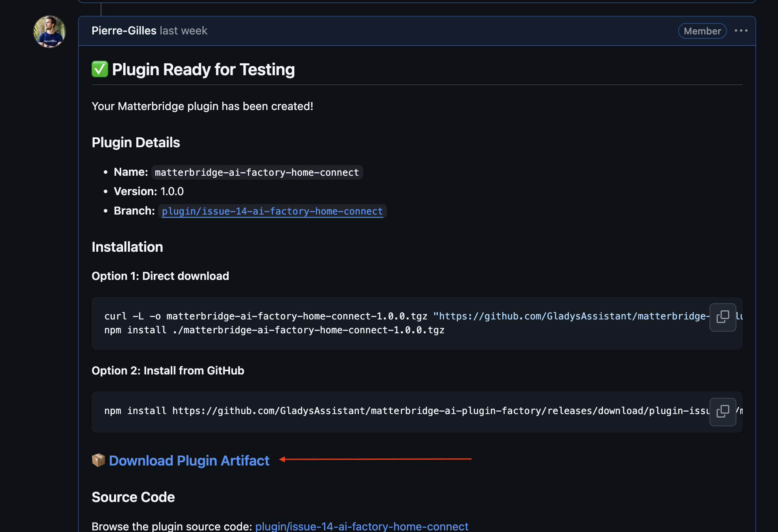
Task: Copy the npm install GitHub command
Action: click(x=723, y=412)
